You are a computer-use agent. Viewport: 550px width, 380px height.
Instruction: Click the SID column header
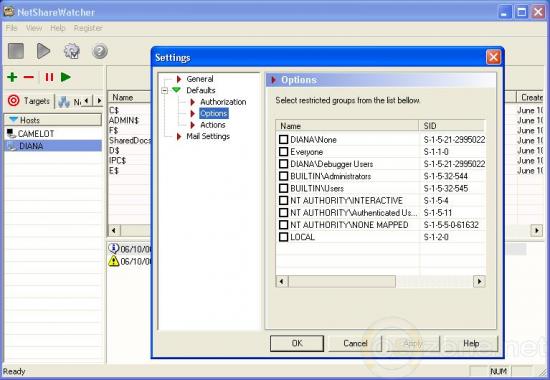tap(452, 126)
